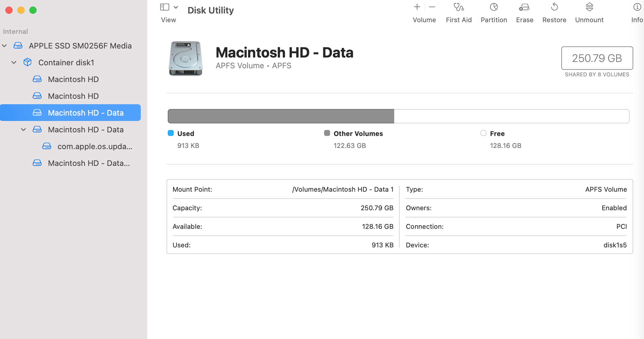The width and height of the screenshot is (644, 339).
Task: Collapse the Container disk1 group
Action: (14, 63)
